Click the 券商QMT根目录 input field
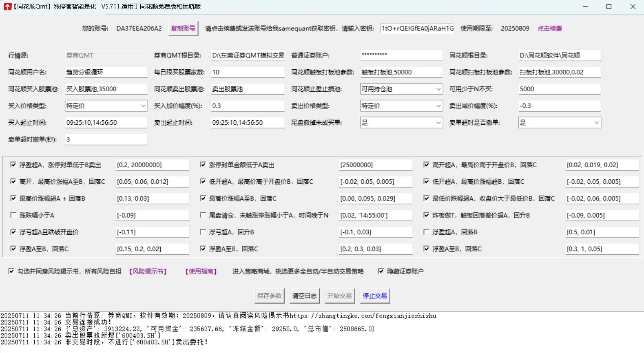 248,55
